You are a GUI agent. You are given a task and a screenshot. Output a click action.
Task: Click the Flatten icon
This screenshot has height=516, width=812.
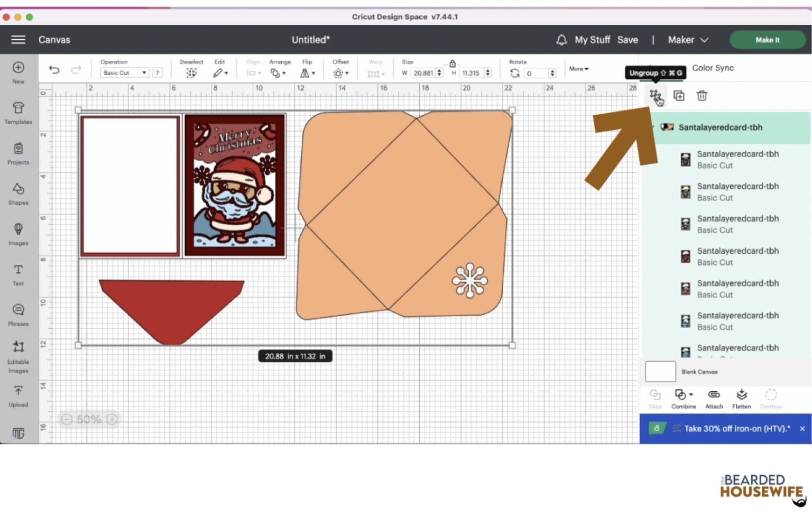point(741,397)
